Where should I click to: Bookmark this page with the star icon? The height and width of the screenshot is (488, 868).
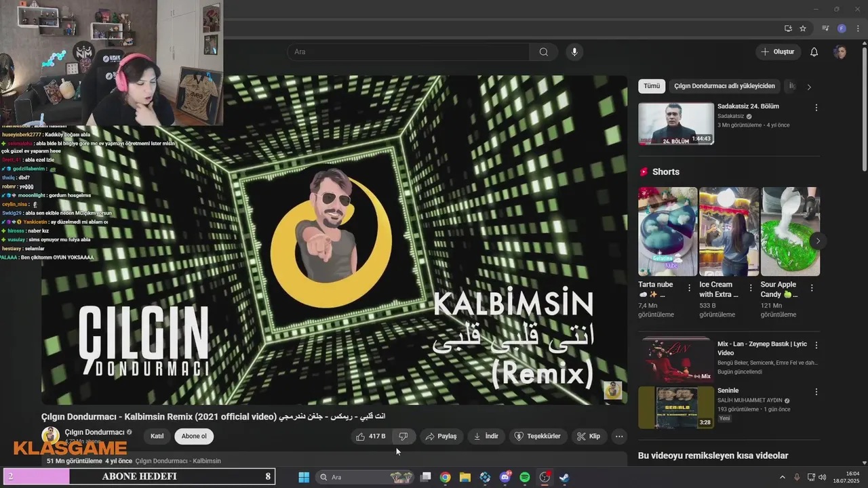803,28
